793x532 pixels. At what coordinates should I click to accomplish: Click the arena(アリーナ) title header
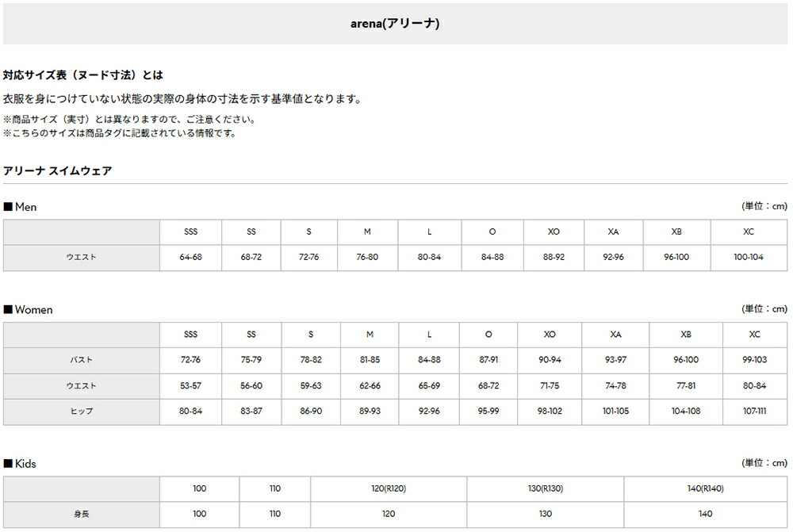[395, 24]
